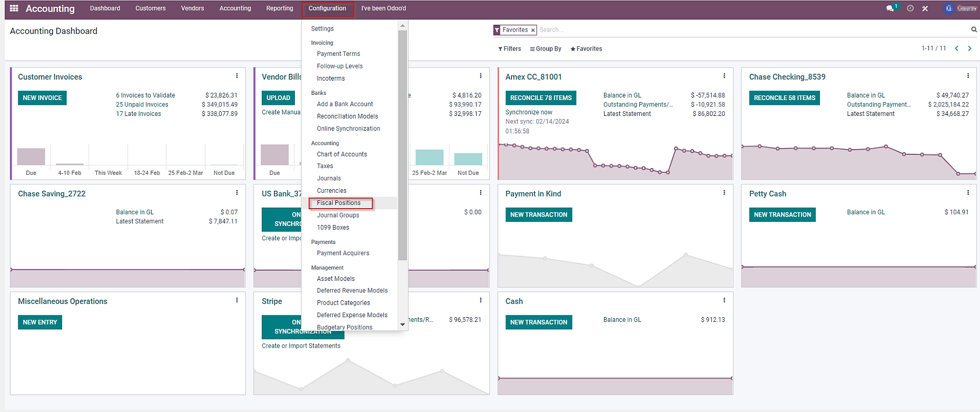Open Deferred Revenue Models entry
Image resolution: width=980 pixels, height=412 pixels.
tap(352, 291)
